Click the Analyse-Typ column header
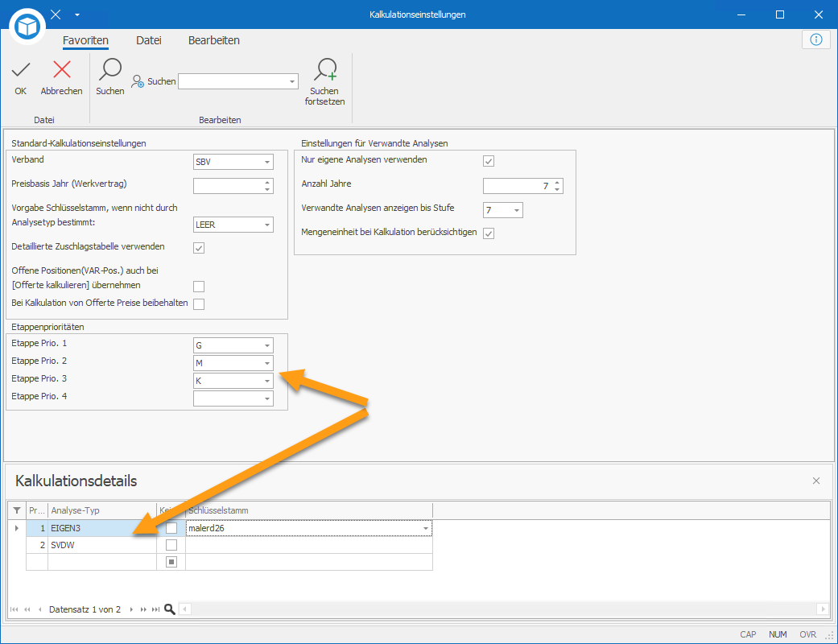The height and width of the screenshot is (644, 838). point(102,510)
